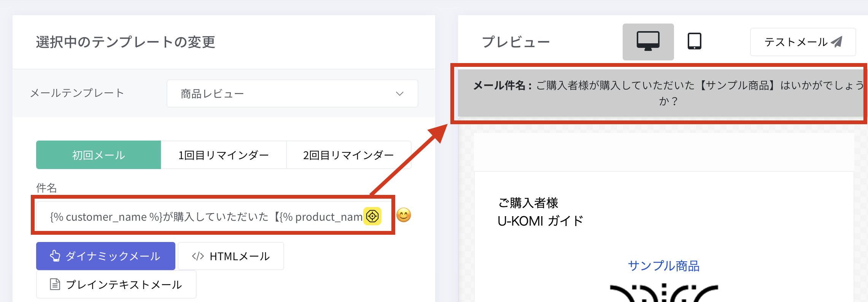Click the hand pointer icon on ダイナミックメール

pos(55,256)
